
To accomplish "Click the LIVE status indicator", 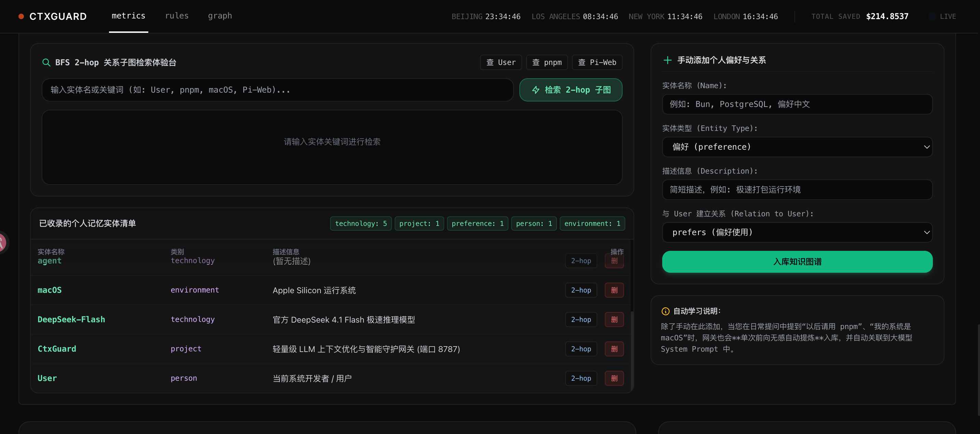I will point(942,16).
